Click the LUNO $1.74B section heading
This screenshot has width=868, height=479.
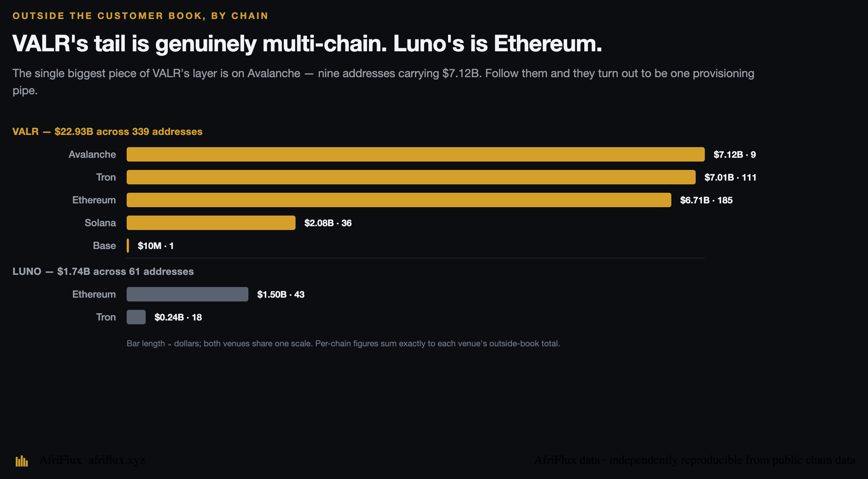[x=103, y=271]
